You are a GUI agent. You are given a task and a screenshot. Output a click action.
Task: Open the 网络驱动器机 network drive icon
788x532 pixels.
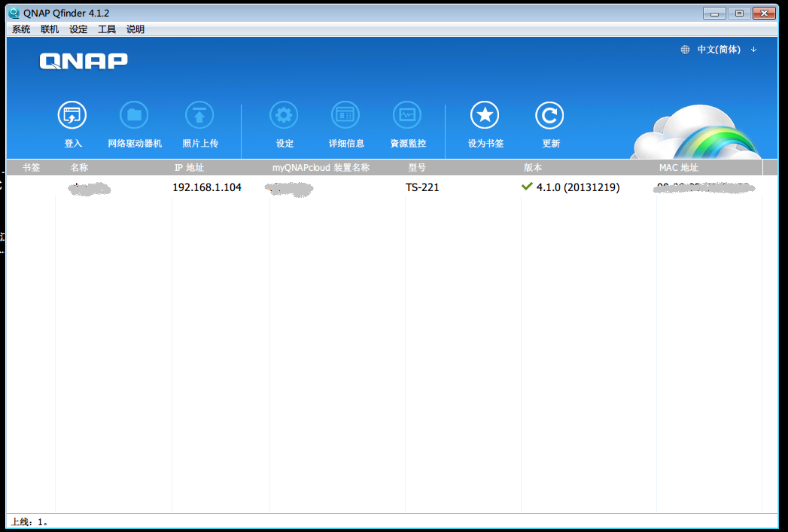pyautogui.click(x=134, y=115)
